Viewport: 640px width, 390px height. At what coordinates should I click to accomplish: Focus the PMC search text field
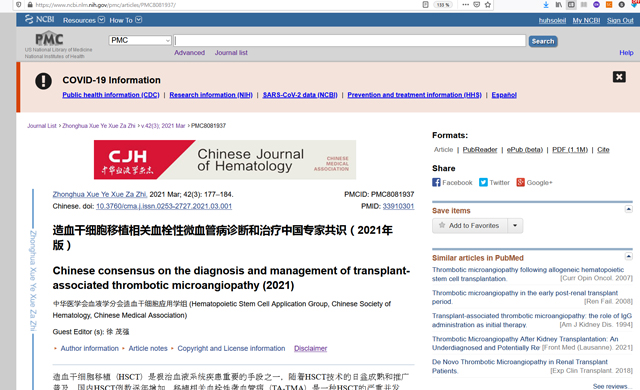[x=350, y=40]
